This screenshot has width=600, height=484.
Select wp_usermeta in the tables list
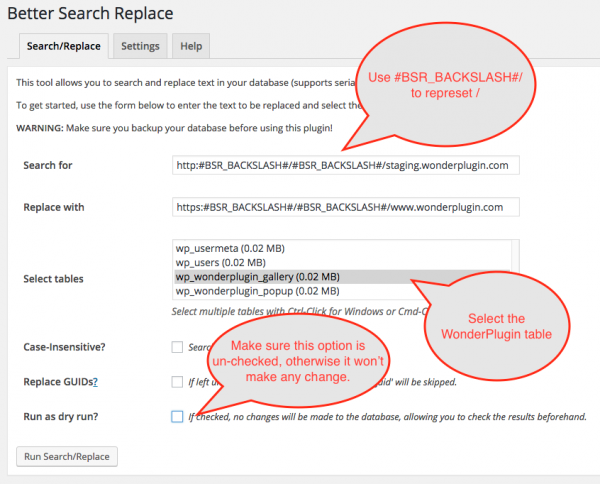(230, 247)
